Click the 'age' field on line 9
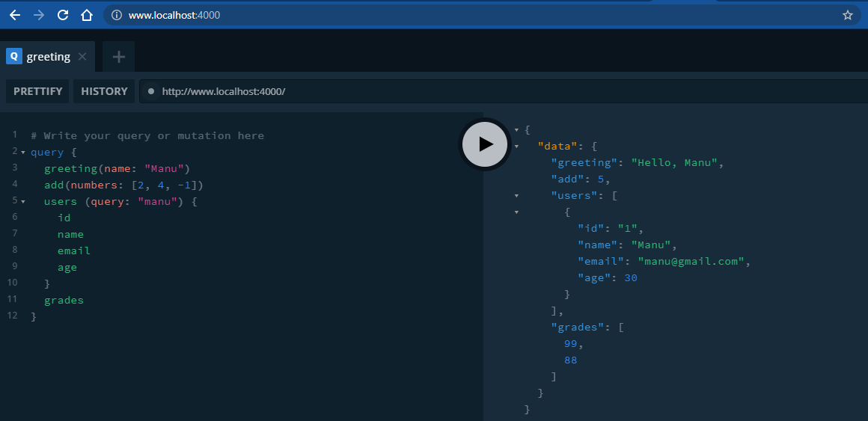The height and width of the screenshot is (421, 868). (x=67, y=268)
